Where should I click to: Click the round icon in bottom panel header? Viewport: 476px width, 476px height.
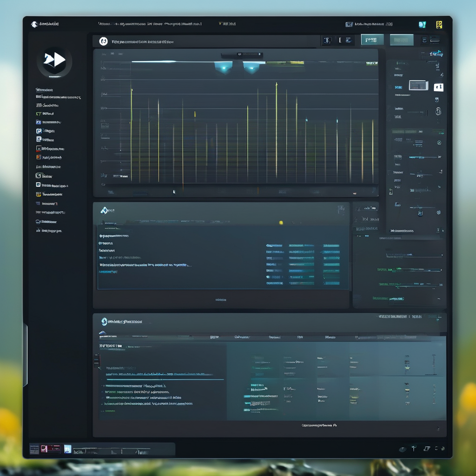click(104, 321)
